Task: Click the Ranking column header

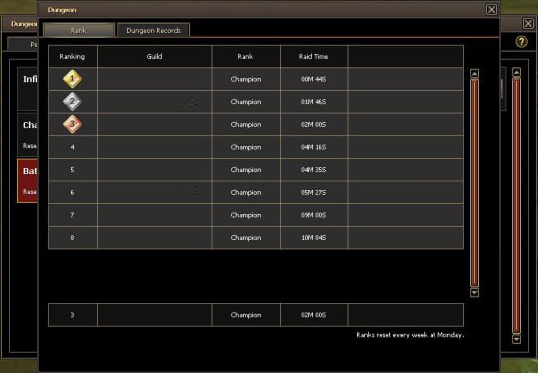Action: [72, 56]
